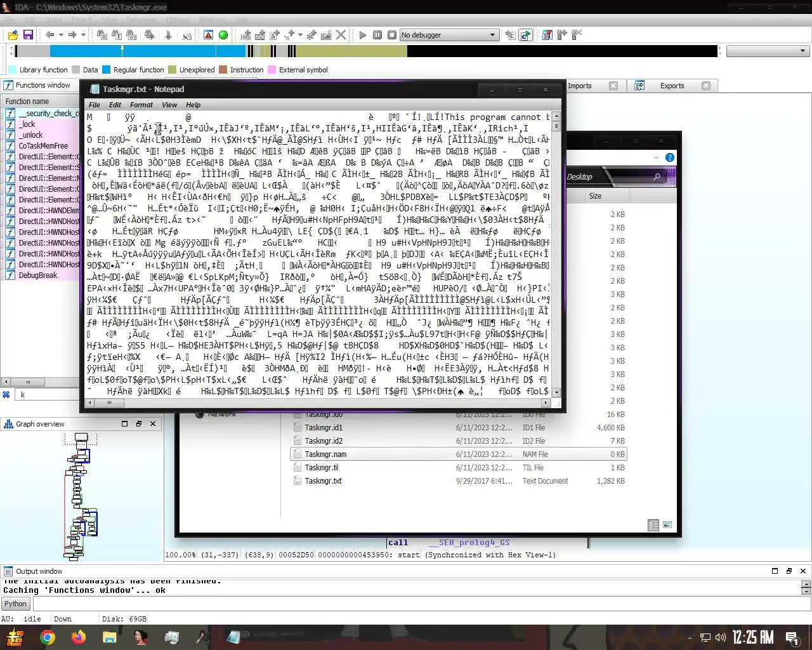Click the create string A+ icon

click(275, 35)
